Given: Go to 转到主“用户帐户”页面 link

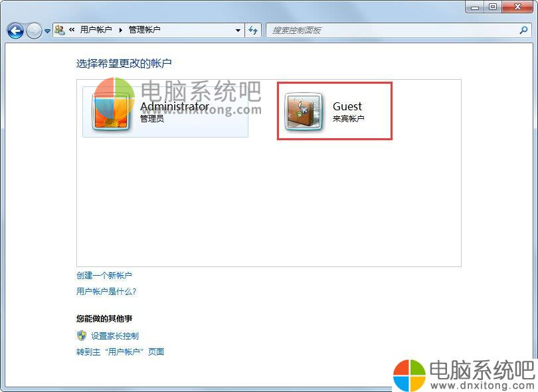Looking at the screenshot, I should click(120, 352).
